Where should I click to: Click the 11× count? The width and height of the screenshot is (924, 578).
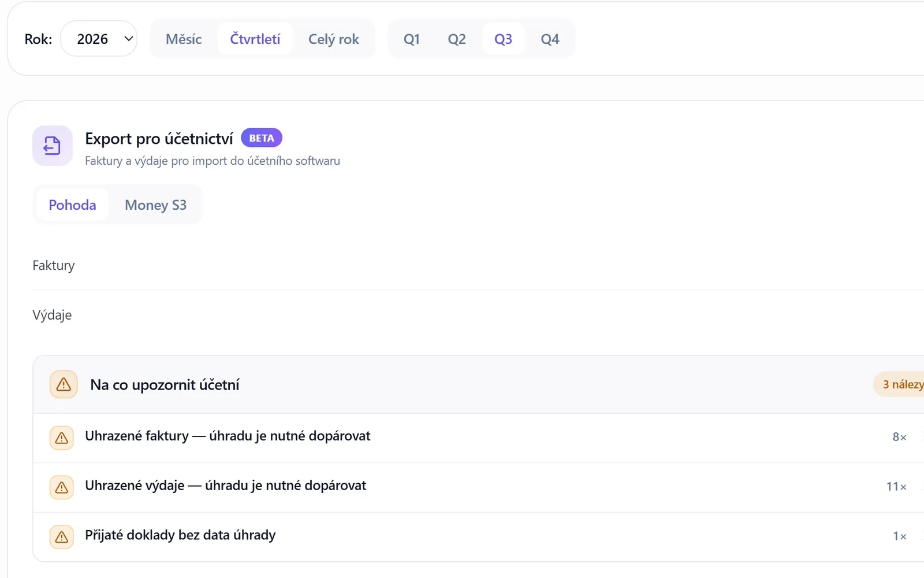(x=896, y=487)
